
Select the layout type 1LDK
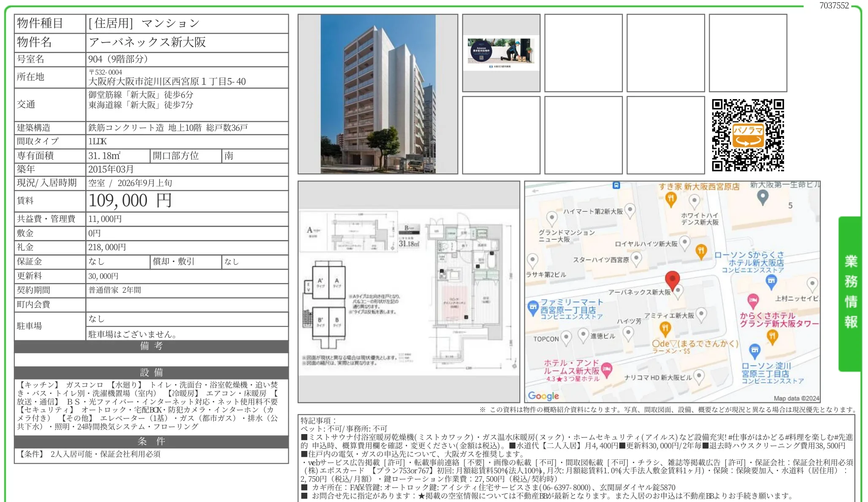98,141
